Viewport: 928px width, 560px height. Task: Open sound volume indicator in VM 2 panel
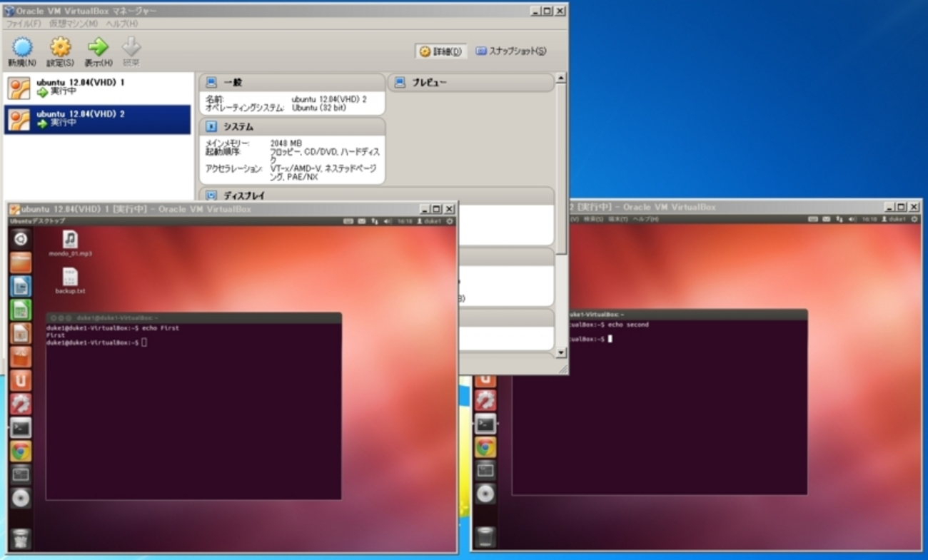(x=853, y=219)
